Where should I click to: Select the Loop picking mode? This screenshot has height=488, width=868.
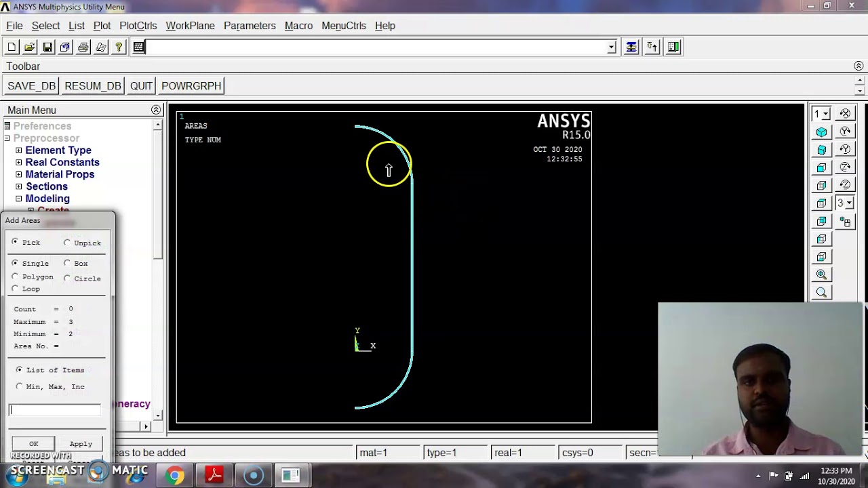coord(15,289)
